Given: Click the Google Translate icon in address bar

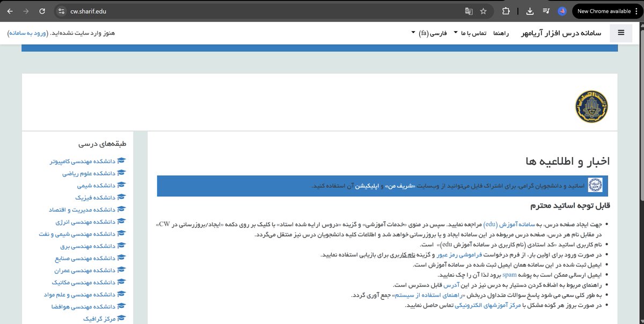Looking at the screenshot, I should pos(469,11).
